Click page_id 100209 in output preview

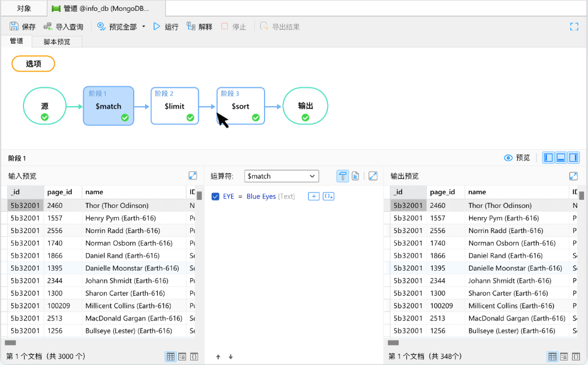coord(441,306)
